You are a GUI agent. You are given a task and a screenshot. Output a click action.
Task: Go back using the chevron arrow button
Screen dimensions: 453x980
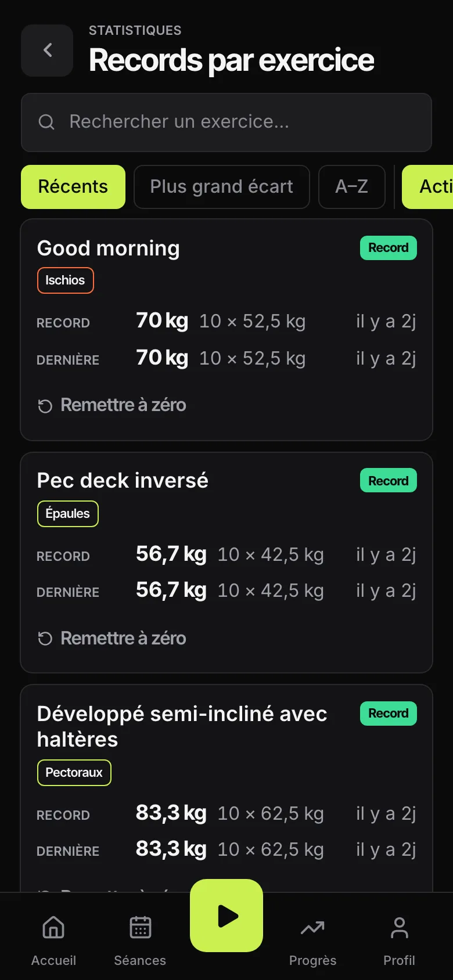pos(47,51)
